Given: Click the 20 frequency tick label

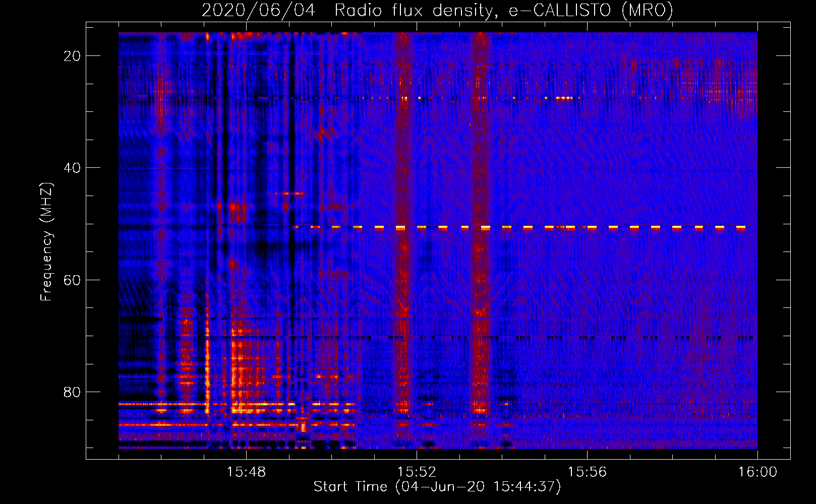Looking at the screenshot, I should pyautogui.click(x=72, y=56).
